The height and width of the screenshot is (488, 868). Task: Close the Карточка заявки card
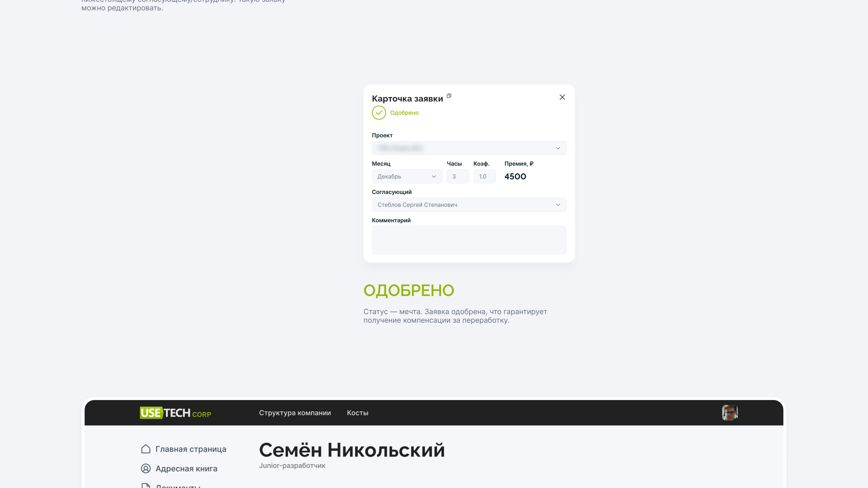(562, 97)
